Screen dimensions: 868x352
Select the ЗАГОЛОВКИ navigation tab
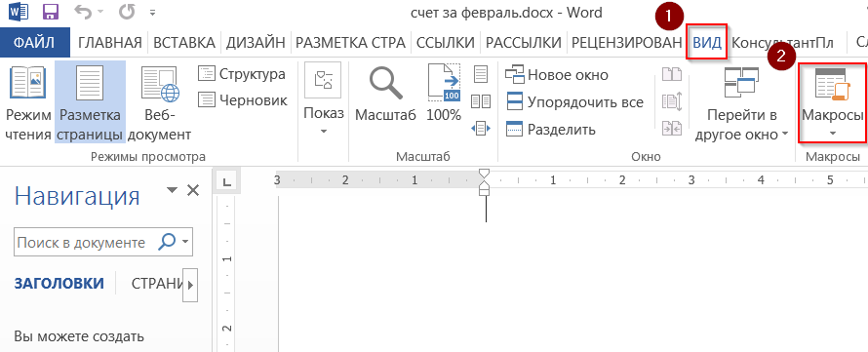click(x=59, y=284)
